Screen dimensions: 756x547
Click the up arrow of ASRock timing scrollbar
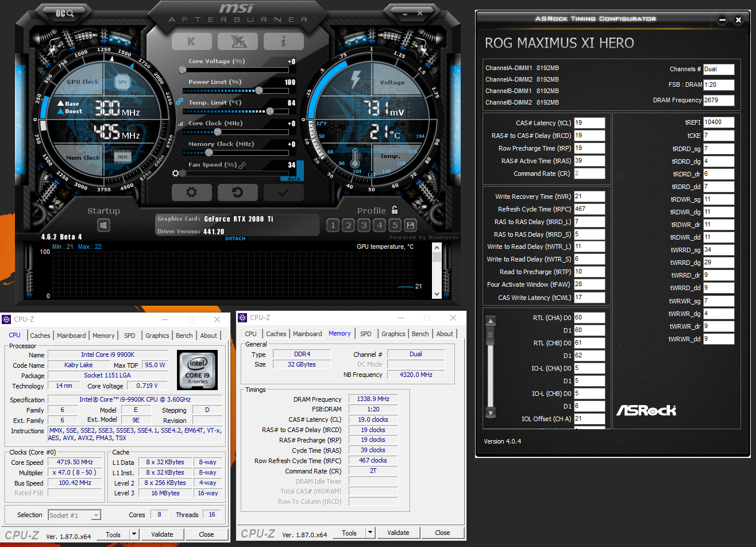490,321
